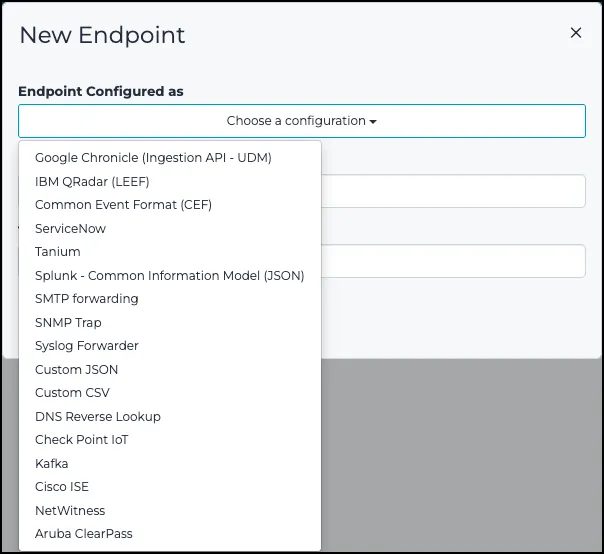Choose the Tanium configuration
604x554 pixels.
(58, 252)
